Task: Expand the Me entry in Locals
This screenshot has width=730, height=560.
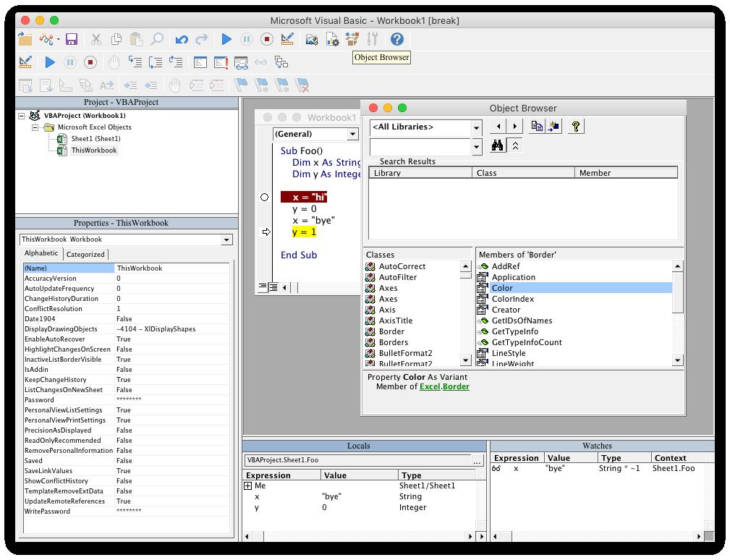Action: tap(247, 486)
